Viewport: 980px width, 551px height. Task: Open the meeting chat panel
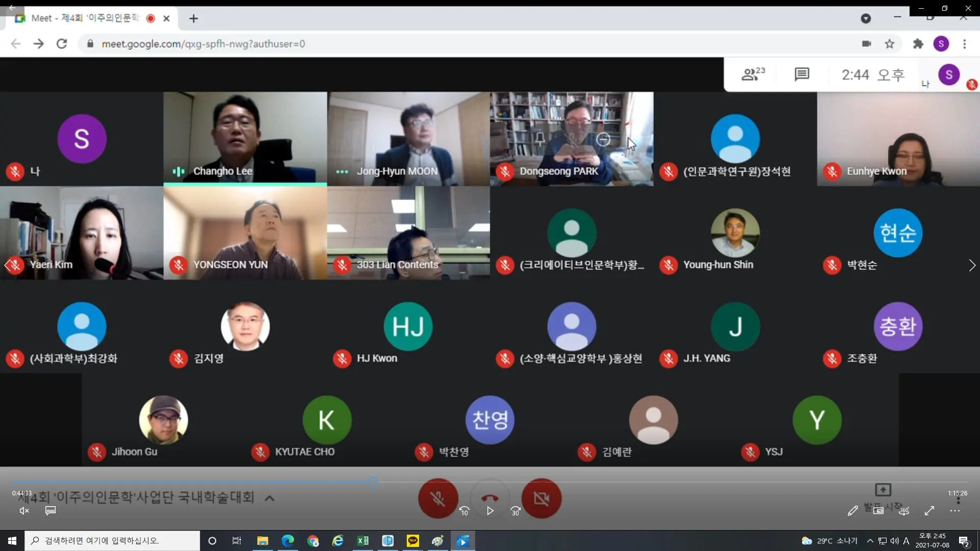[x=801, y=74]
